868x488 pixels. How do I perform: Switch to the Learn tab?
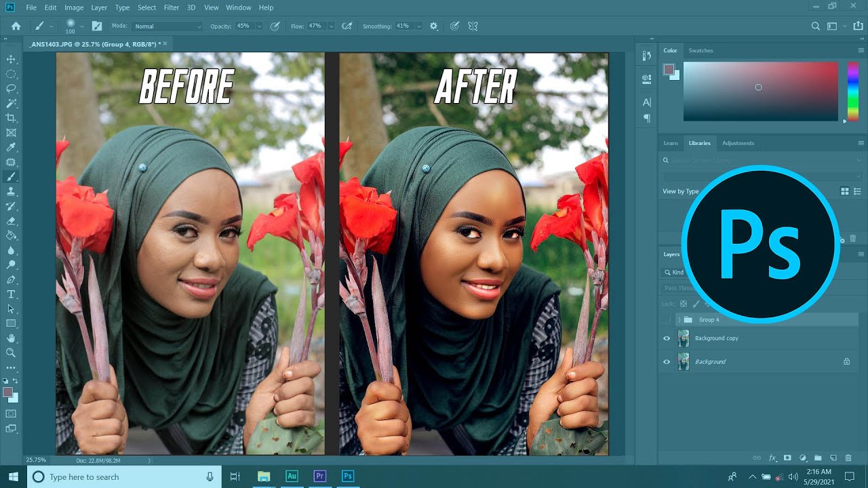pos(671,143)
